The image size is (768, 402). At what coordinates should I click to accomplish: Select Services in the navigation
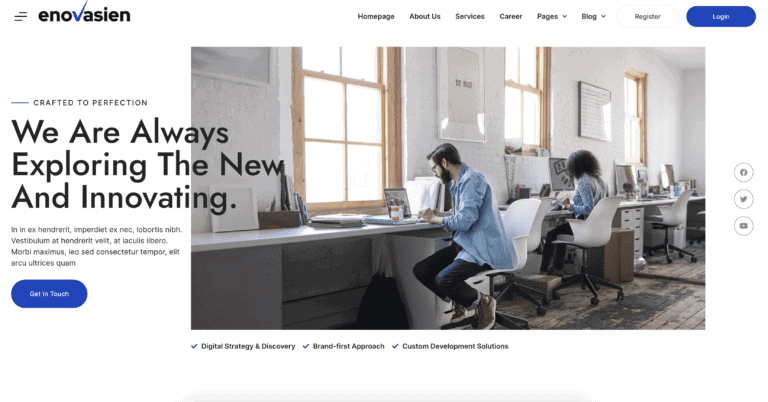[470, 16]
